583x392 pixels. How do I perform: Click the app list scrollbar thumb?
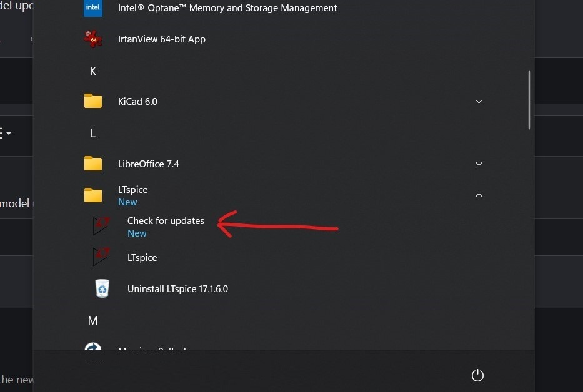click(529, 100)
